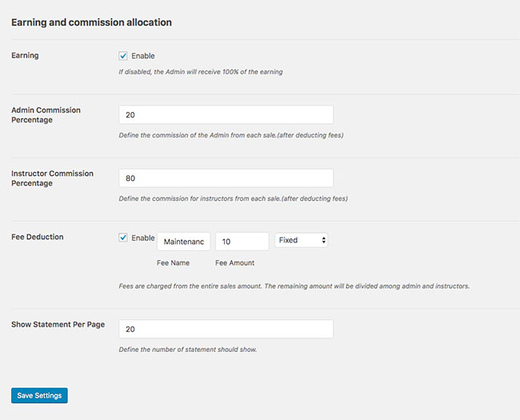Click the Show Statement Per Page field
This screenshot has height=420, width=520.
[x=226, y=329]
